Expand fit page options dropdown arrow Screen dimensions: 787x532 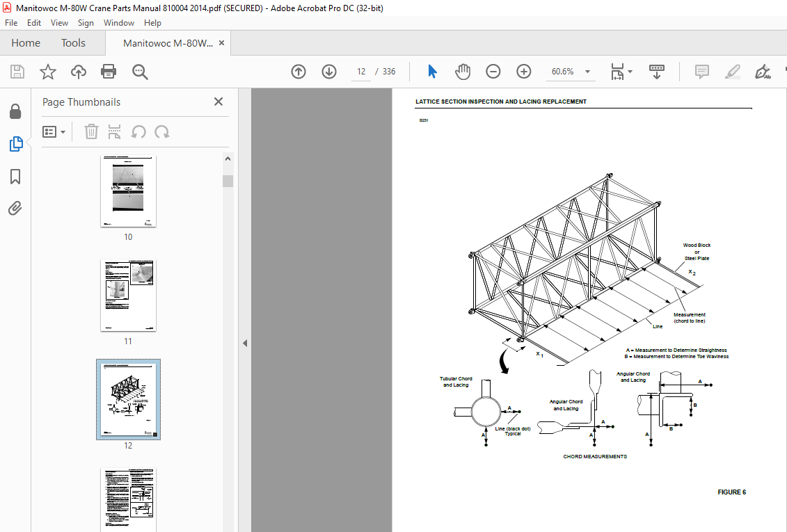pos(630,72)
